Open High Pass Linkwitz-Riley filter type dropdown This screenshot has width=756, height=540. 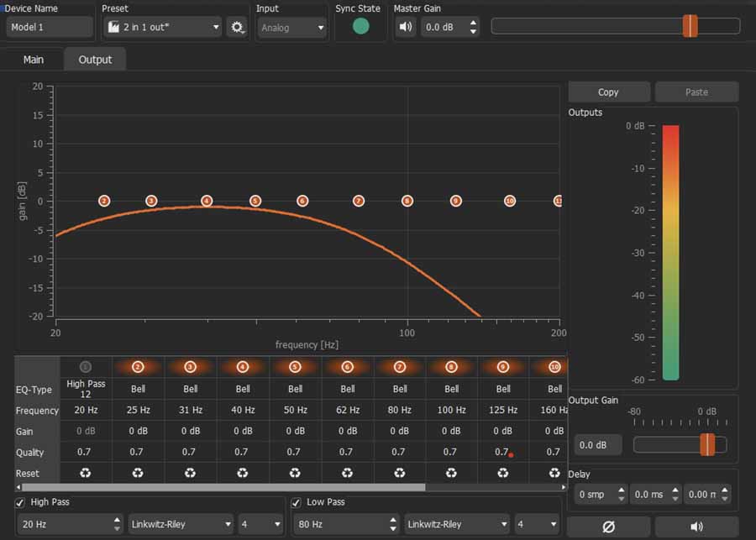click(181, 524)
